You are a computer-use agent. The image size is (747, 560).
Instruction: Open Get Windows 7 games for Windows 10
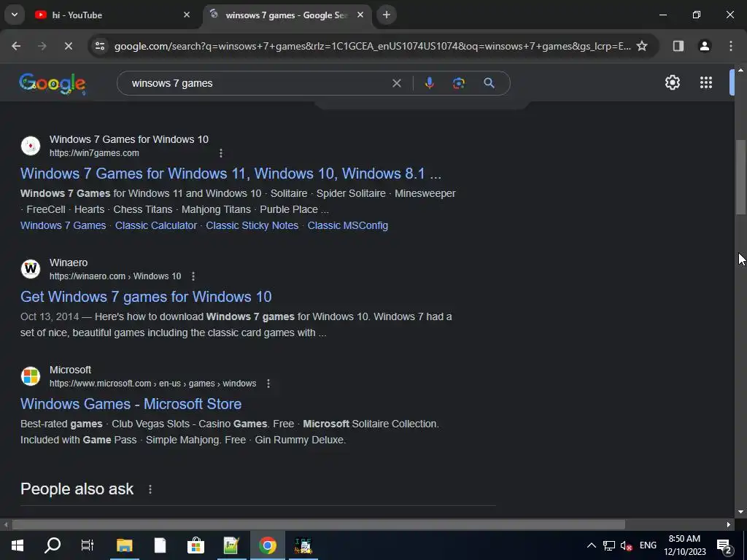[146, 297]
